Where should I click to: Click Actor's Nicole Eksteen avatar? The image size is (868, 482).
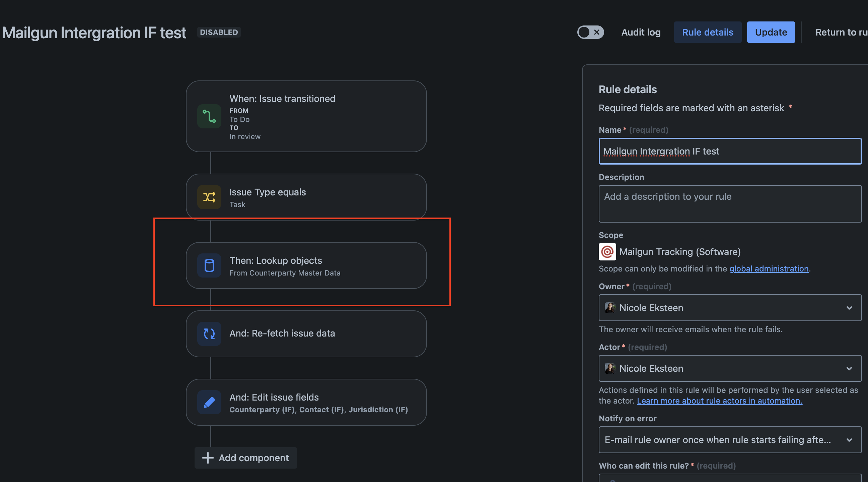(x=610, y=368)
